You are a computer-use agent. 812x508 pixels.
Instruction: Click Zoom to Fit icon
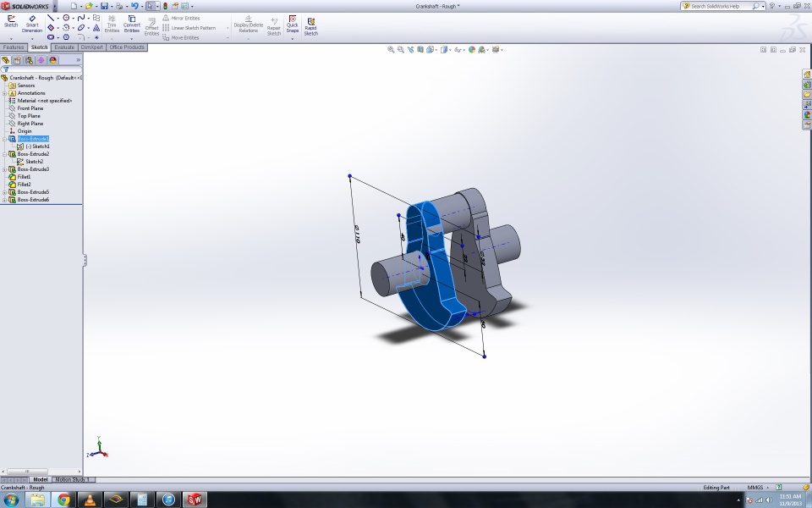391,50
